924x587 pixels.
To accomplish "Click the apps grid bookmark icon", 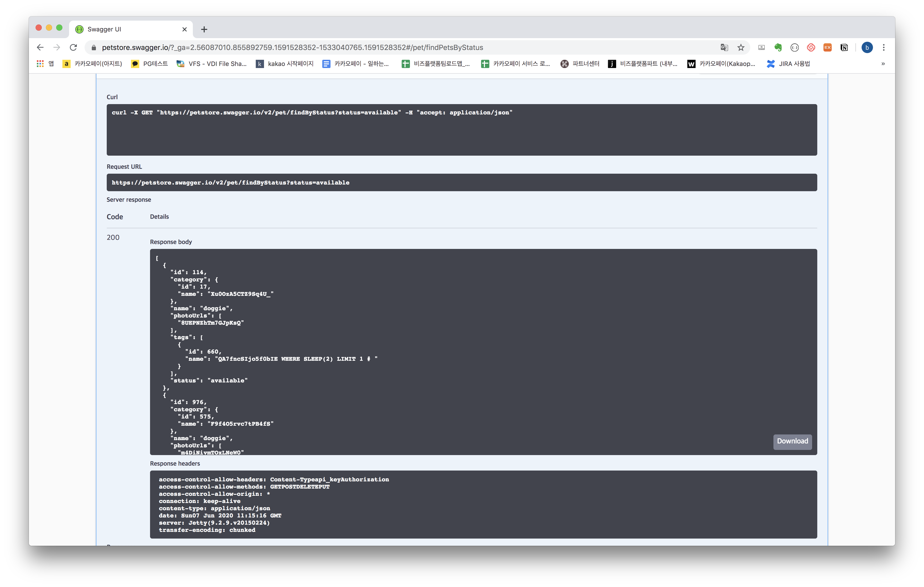I will [x=40, y=64].
